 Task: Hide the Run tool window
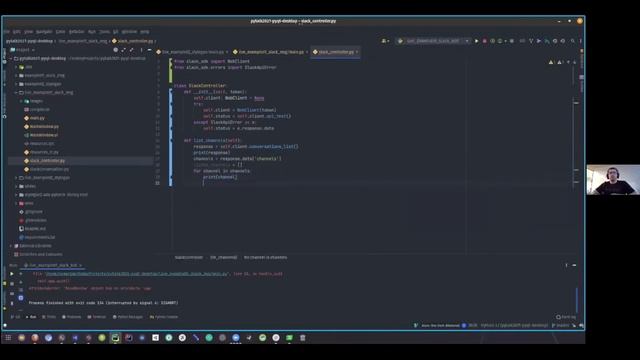click(x=574, y=265)
